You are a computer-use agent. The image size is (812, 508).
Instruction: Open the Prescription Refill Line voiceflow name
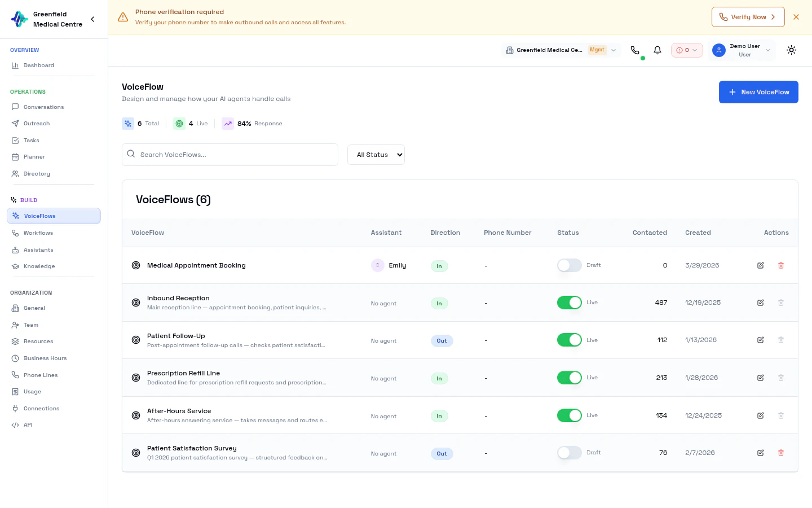point(183,373)
